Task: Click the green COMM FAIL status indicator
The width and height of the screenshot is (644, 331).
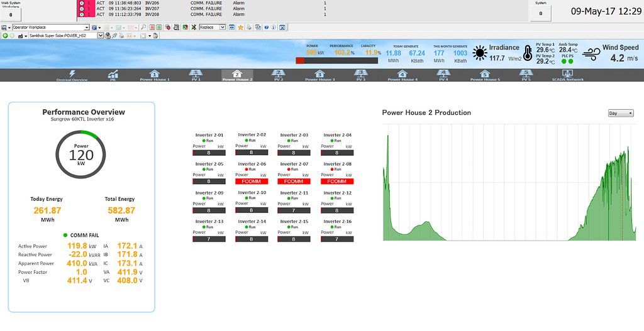Action: [x=66, y=235]
